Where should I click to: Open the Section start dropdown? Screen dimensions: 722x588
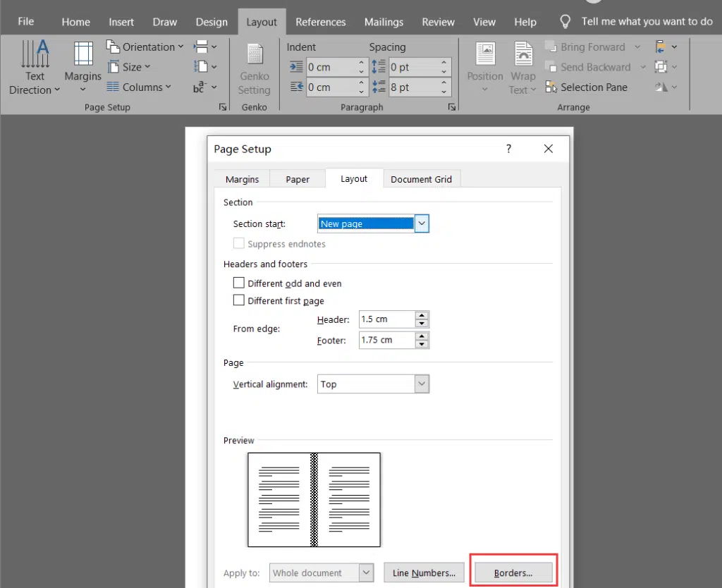(422, 223)
